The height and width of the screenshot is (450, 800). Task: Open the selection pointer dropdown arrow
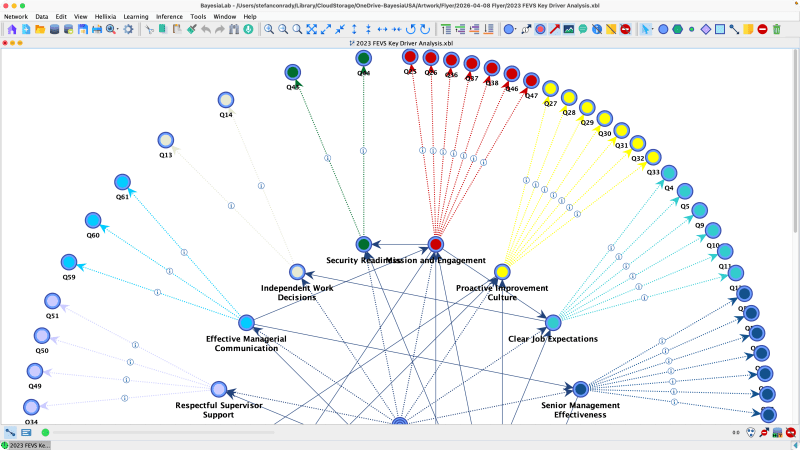[653, 30]
